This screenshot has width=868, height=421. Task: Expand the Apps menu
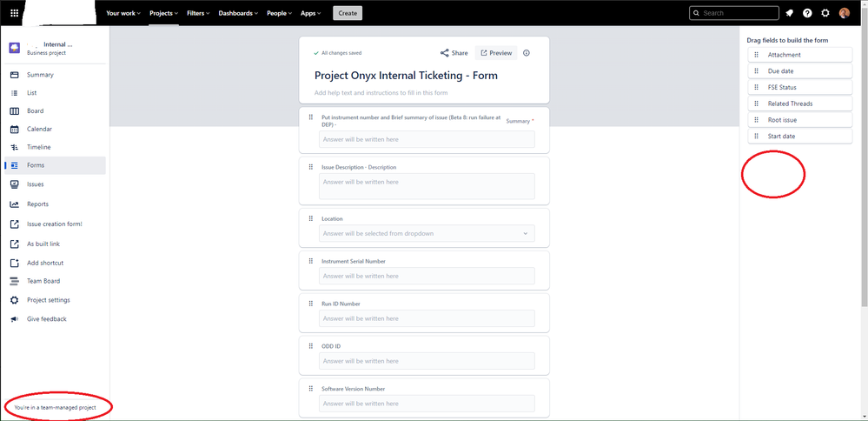click(x=310, y=13)
